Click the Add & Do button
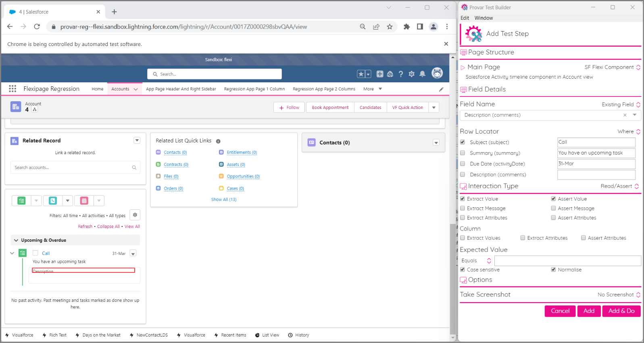The image size is (644, 343). point(621,311)
